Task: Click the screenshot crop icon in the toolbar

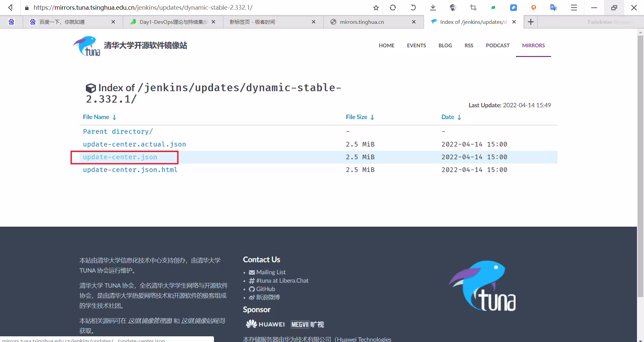Action: tap(473, 7)
